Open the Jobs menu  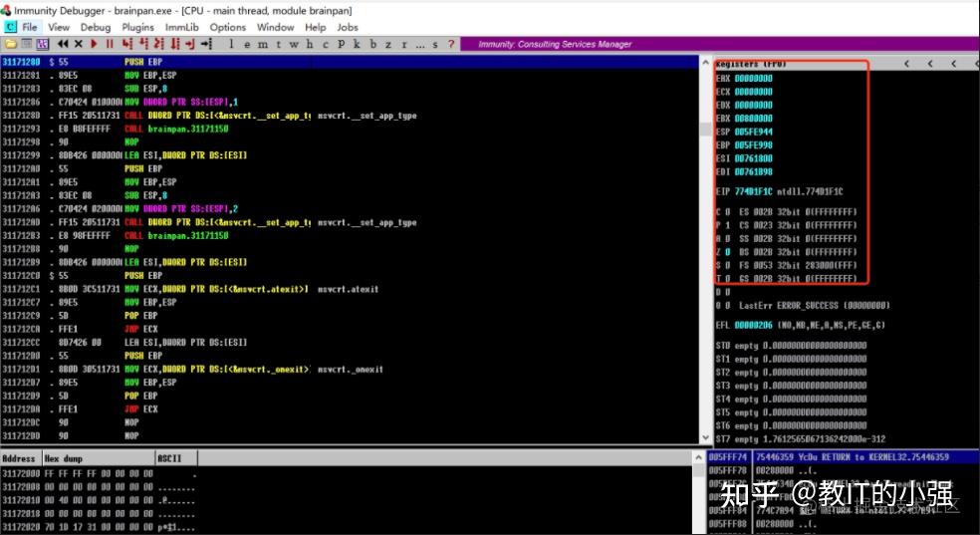348,27
